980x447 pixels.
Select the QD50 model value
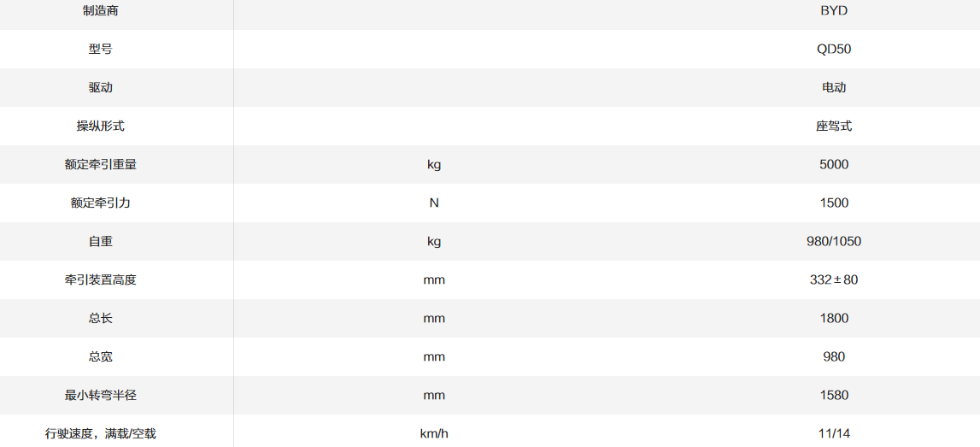tap(833, 49)
